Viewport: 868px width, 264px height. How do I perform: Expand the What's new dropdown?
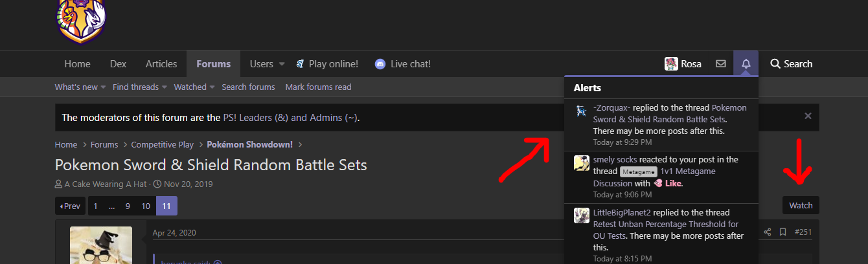pyautogui.click(x=104, y=87)
